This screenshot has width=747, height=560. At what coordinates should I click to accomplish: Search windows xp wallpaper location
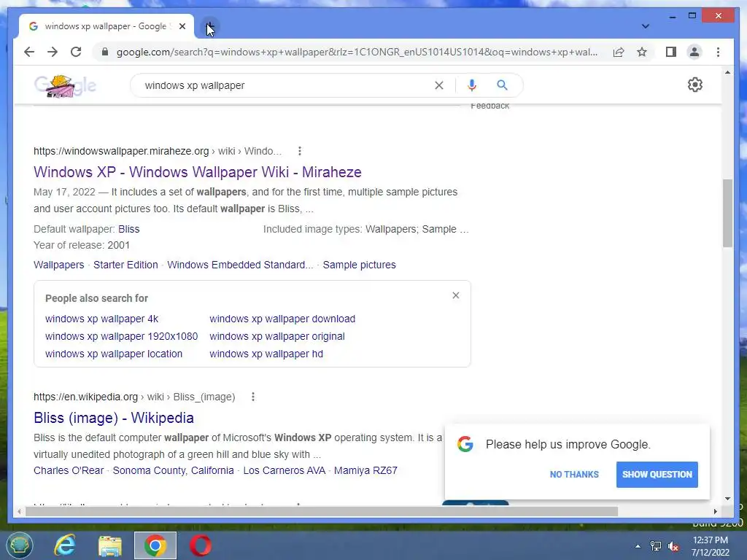point(114,354)
